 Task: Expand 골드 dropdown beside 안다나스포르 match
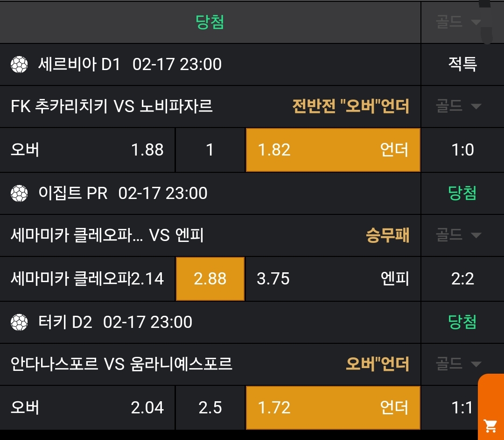click(458, 364)
